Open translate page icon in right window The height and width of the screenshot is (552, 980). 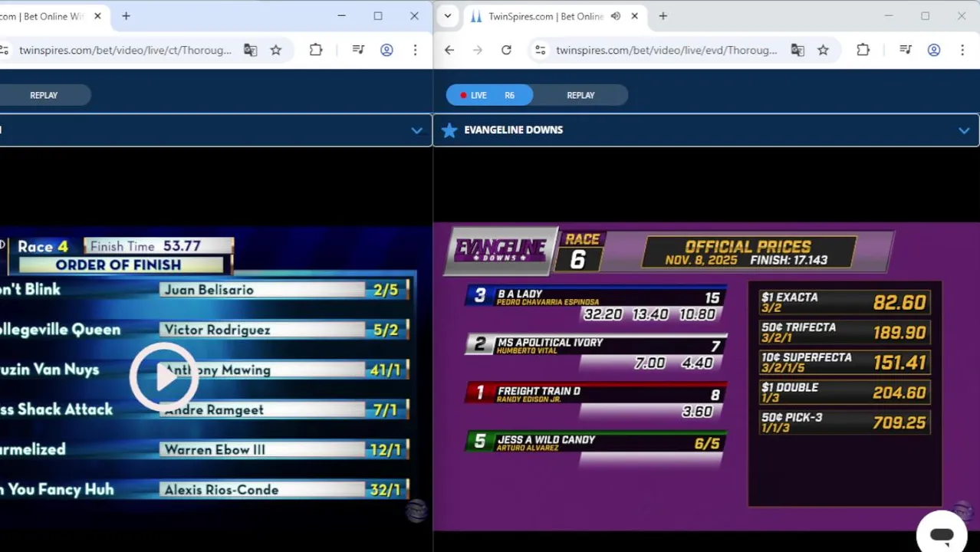tap(797, 50)
